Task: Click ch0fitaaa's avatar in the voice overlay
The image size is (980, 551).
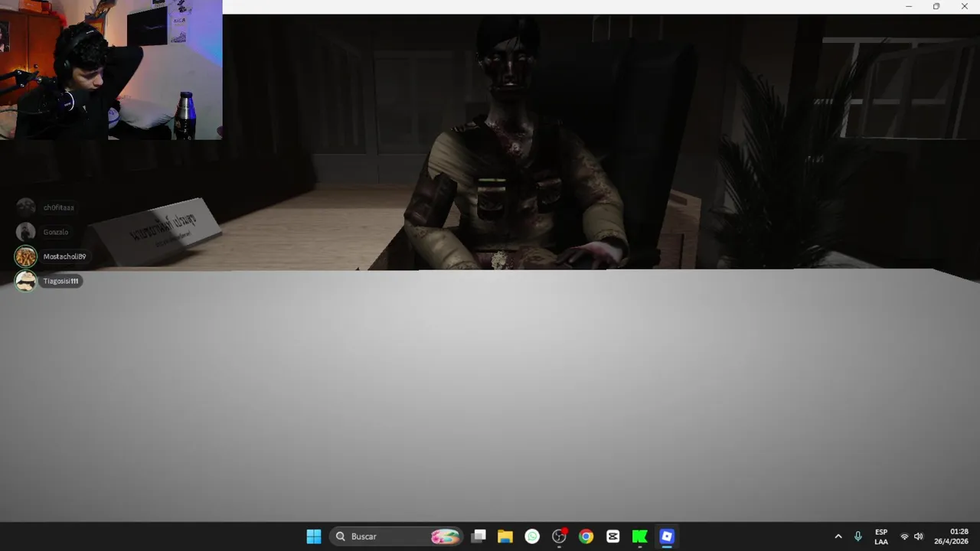Action: pyautogui.click(x=26, y=207)
